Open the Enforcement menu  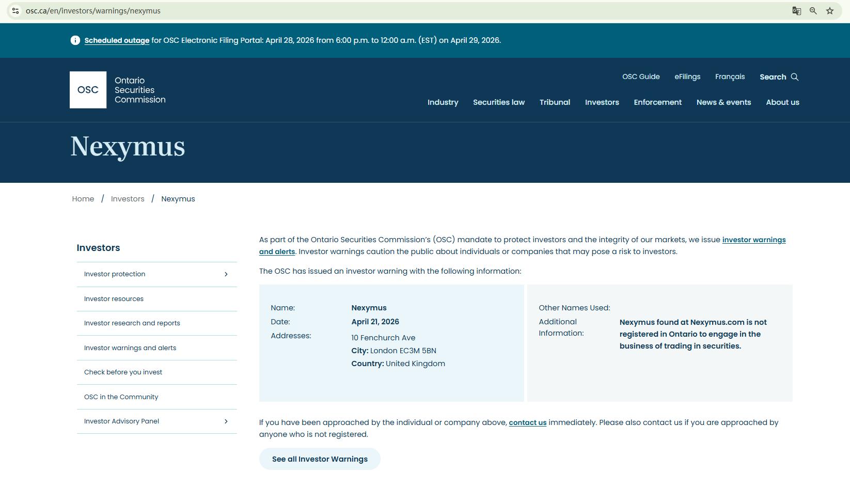click(658, 102)
